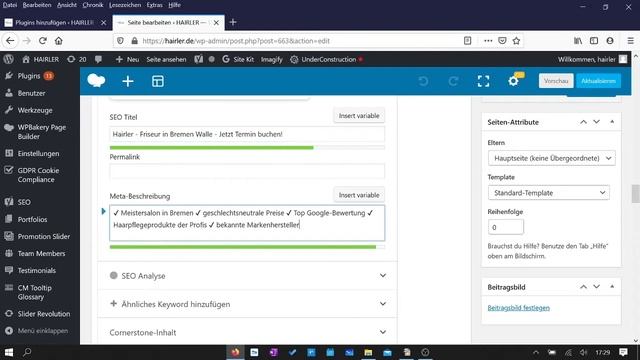Open Datei menu
The height and width of the screenshot is (360, 640).
[x=10, y=5]
